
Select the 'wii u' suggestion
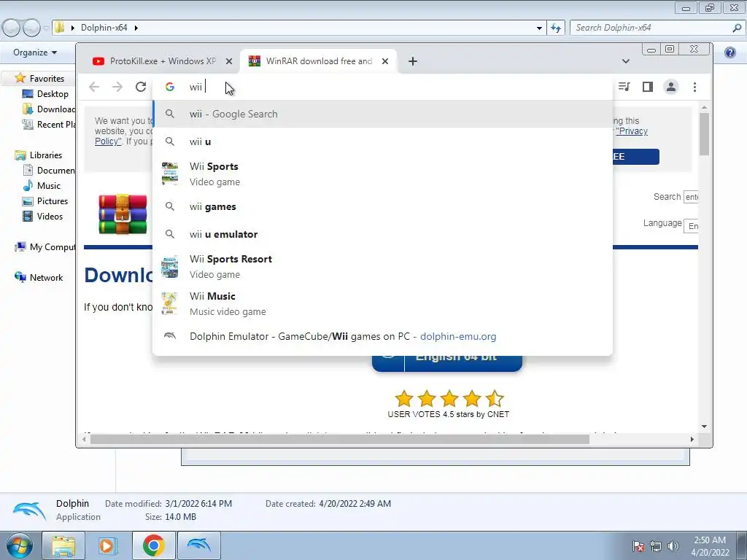pyautogui.click(x=382, y=141)
